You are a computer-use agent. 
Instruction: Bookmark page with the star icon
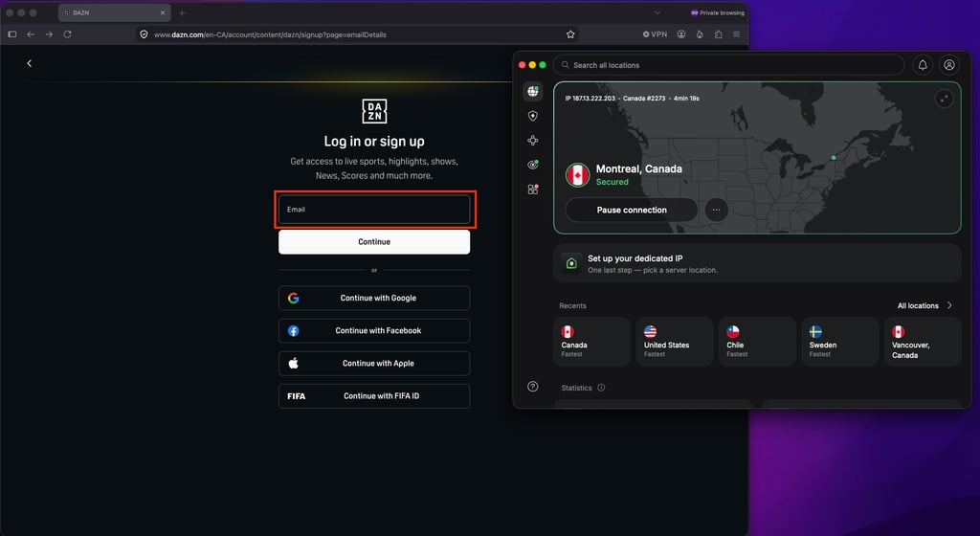tap(570, 34)
